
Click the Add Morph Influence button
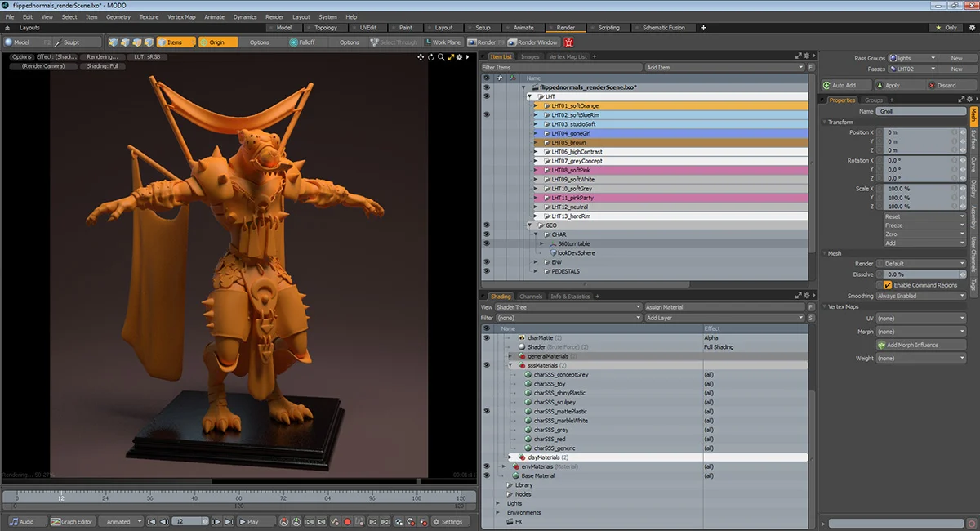tap(920, 345)
